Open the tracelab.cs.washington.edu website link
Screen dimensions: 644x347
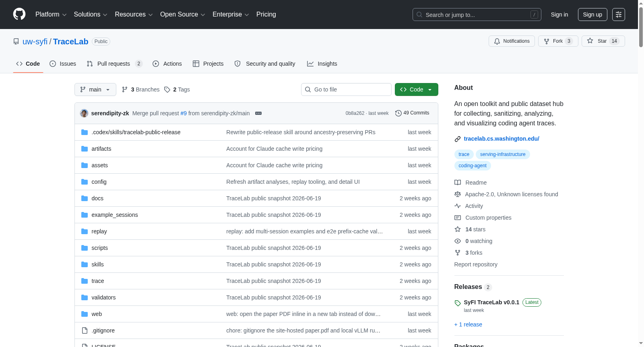pyautogui.click(x=502, y=139)
